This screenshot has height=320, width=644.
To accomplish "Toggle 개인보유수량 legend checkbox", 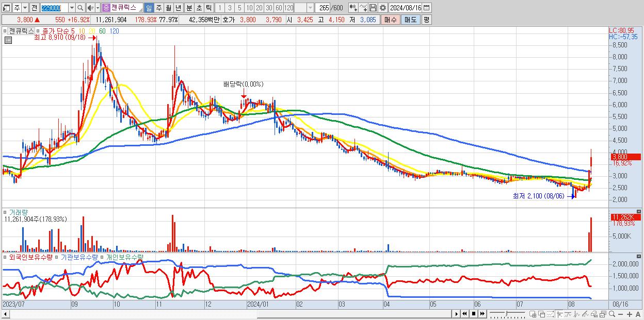I will [103, 257].
